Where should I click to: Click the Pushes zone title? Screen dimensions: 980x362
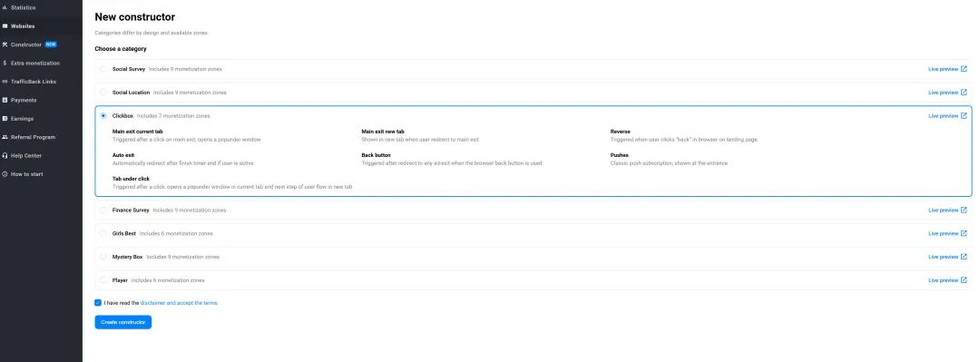[620, 155]
